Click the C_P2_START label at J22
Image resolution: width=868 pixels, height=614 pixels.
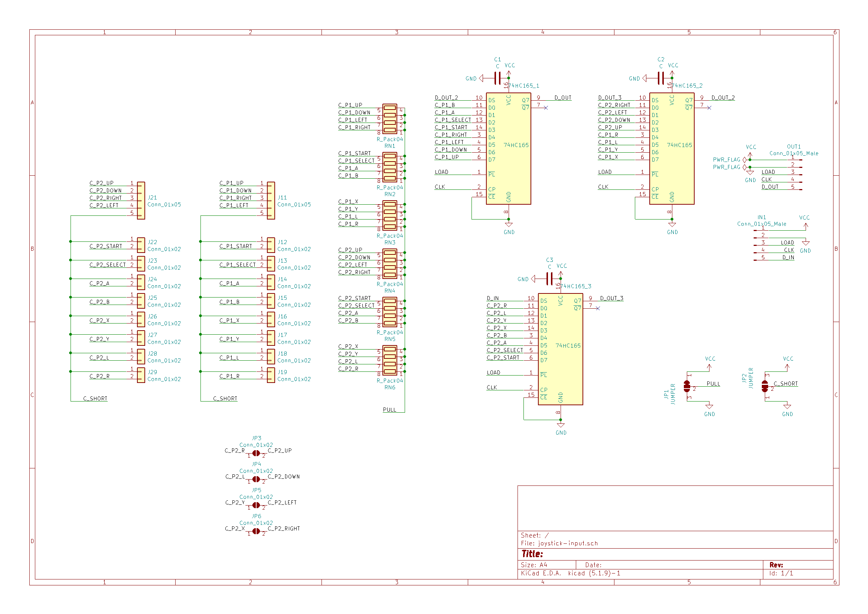105,246
